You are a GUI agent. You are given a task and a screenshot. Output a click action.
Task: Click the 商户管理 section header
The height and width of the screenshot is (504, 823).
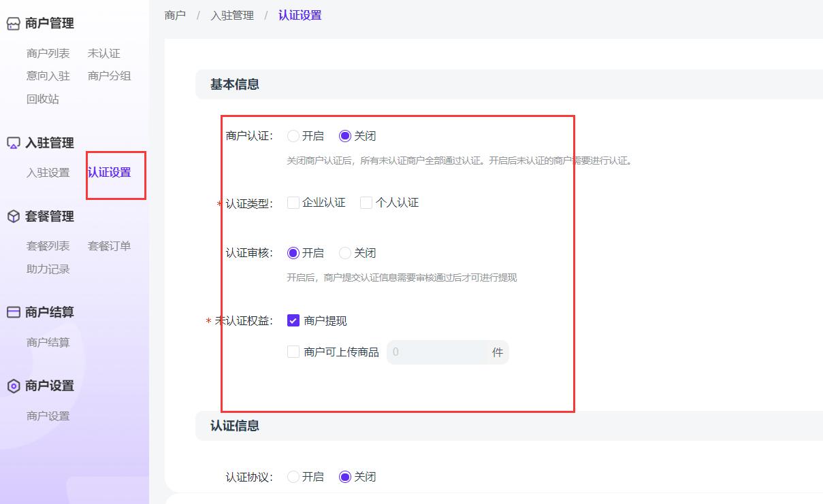click(x=50, y=24)
